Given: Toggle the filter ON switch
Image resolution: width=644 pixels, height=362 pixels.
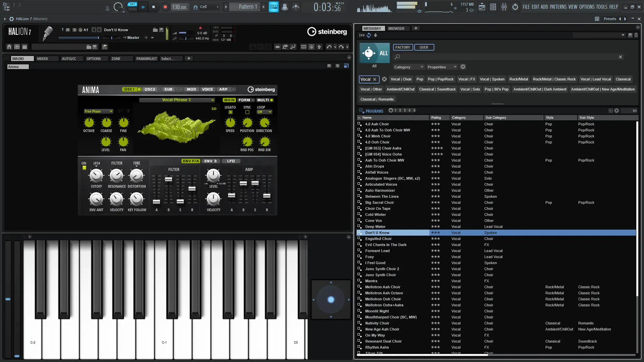Looking at the screenshot, I should click(84, 168).
